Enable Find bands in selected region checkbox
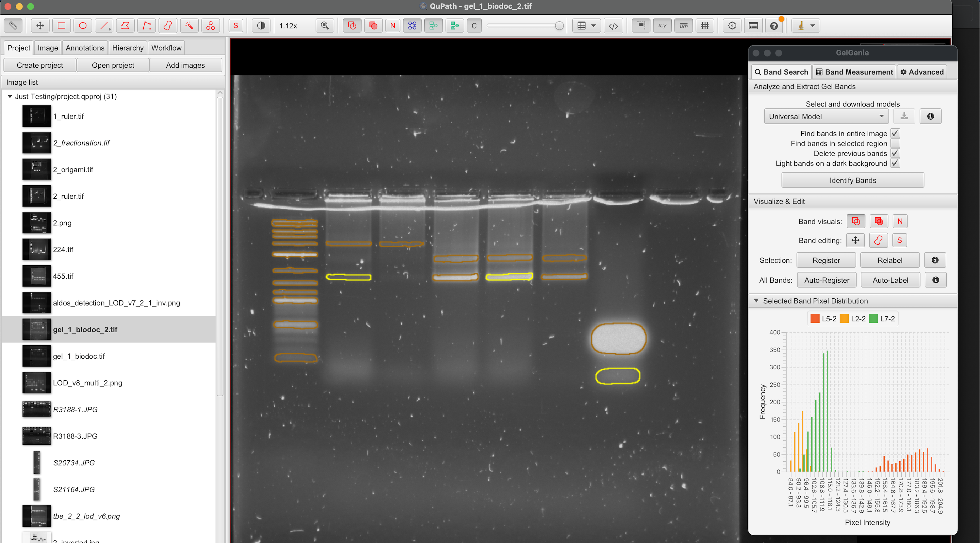Image resolution: width=980 pixels, height=543 pixels. coord(895,143)
